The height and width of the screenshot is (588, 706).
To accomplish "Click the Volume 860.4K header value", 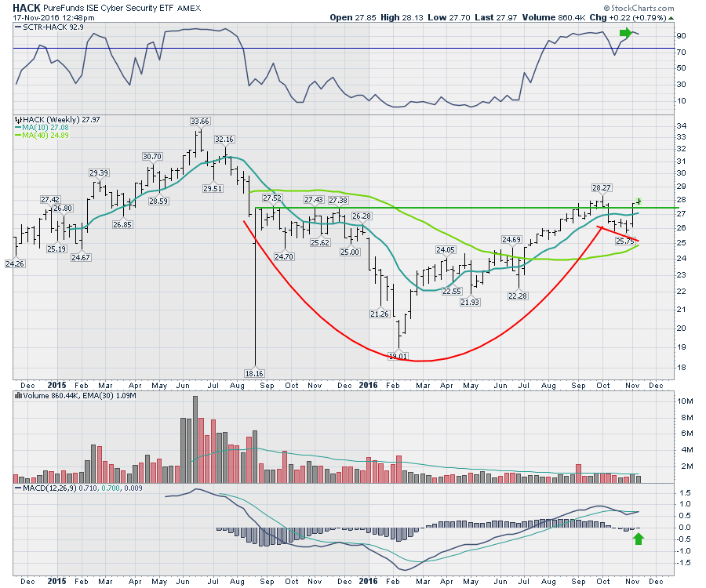I will (554, 17).
